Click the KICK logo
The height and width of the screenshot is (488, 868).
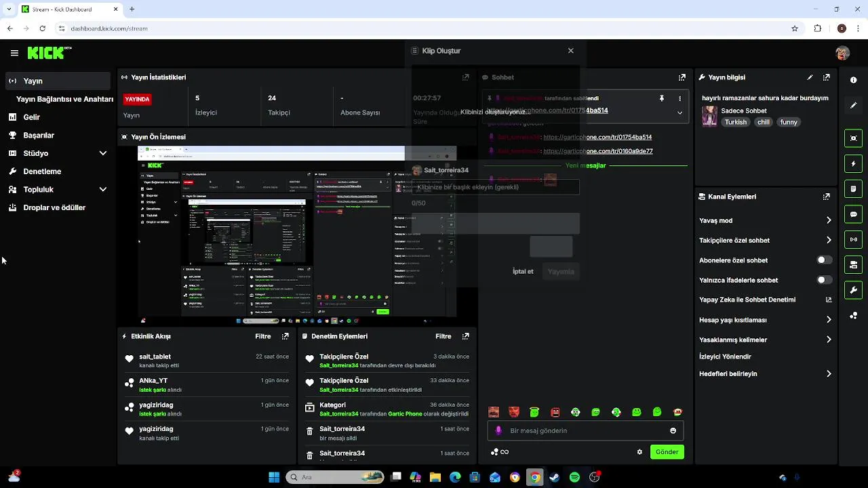[50, 53]
